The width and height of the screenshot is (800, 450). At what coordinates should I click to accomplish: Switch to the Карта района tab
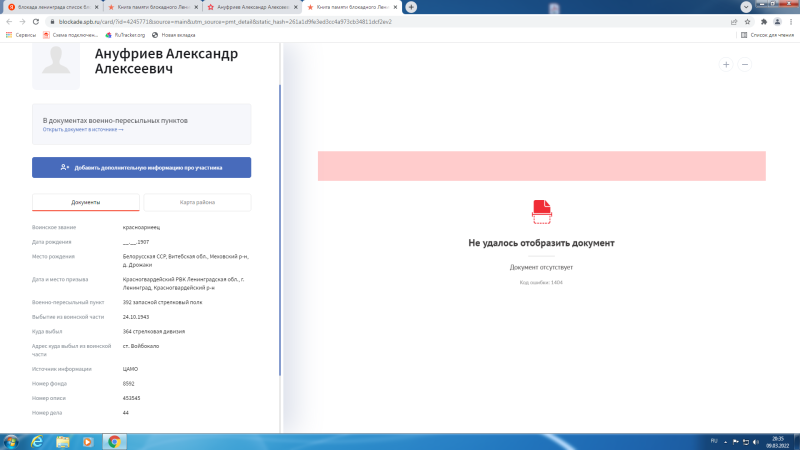197,202
